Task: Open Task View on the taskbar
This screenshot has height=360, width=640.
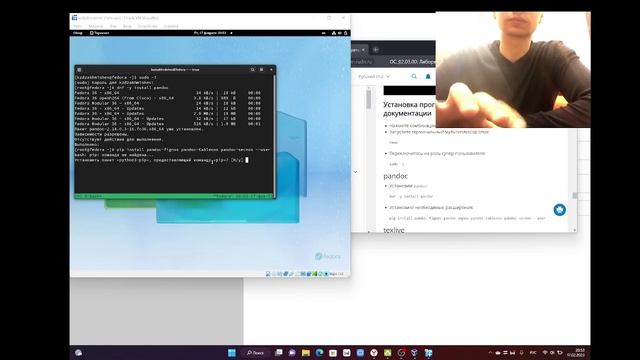Action: coord(279,353)
